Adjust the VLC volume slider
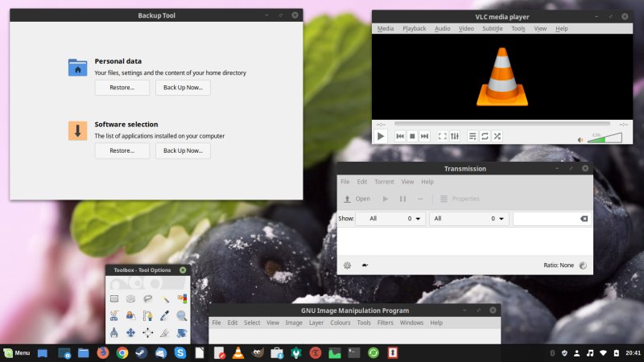Image resolution: width=644 pixels, height=362 pixels. point(604,138)
